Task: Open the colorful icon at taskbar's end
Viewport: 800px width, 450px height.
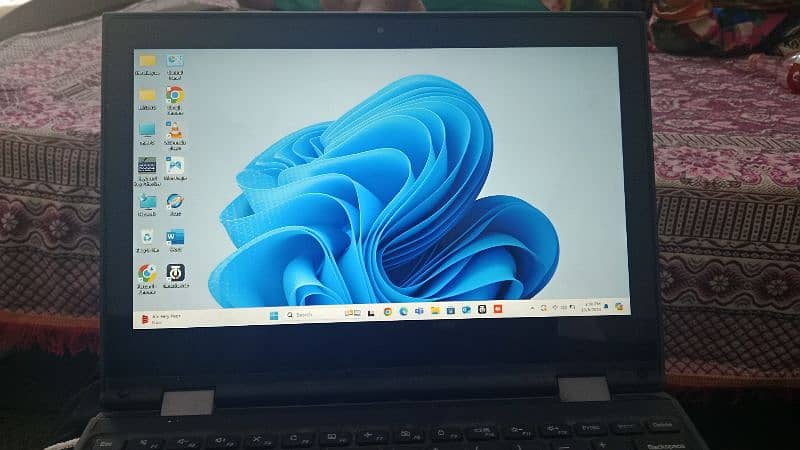Action: click(619, 306)
